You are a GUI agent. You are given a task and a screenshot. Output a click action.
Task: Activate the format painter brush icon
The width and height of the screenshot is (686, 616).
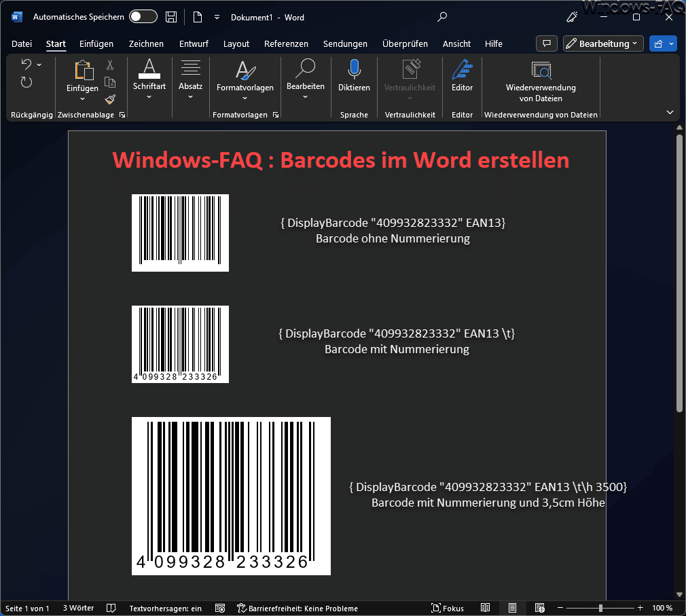(110, 99)
